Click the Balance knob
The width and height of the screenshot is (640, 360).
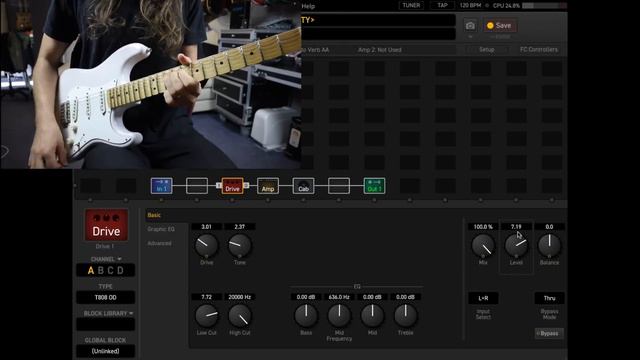[549, 245]
